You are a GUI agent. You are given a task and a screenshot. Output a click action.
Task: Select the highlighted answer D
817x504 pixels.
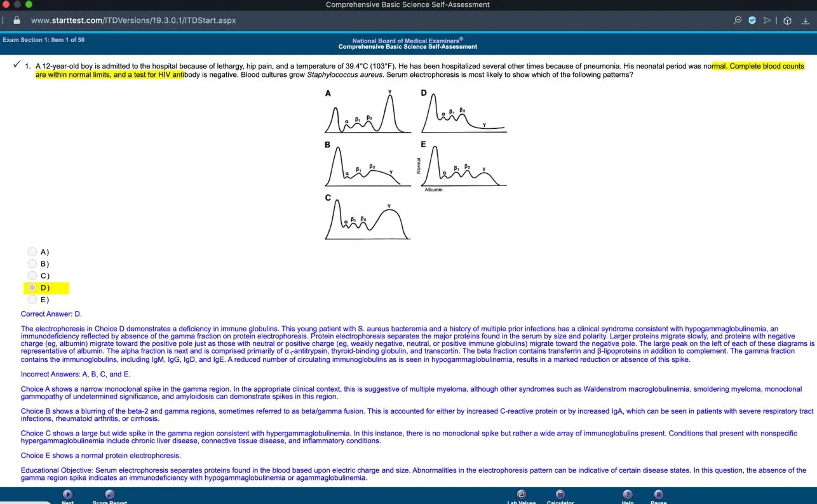tap(32, 288)
